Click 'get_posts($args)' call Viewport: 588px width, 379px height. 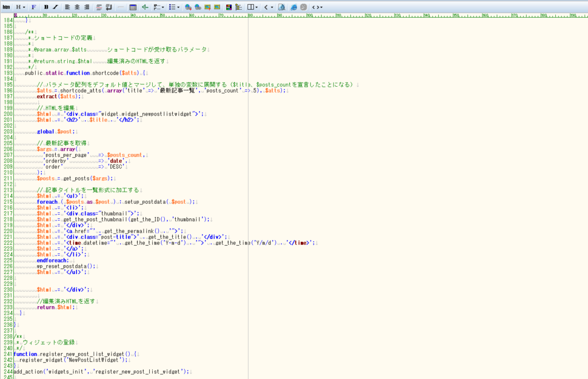click(x=87, y=179)
